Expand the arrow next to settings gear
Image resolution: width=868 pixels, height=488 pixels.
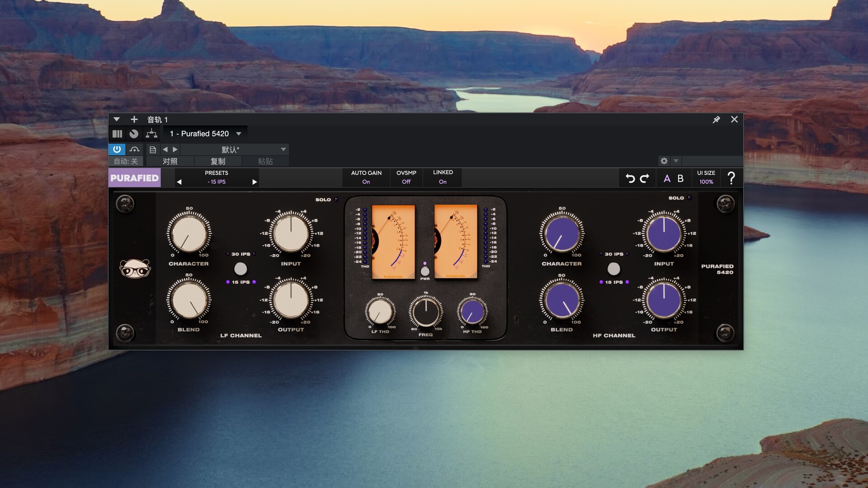(x=676, y=161)
